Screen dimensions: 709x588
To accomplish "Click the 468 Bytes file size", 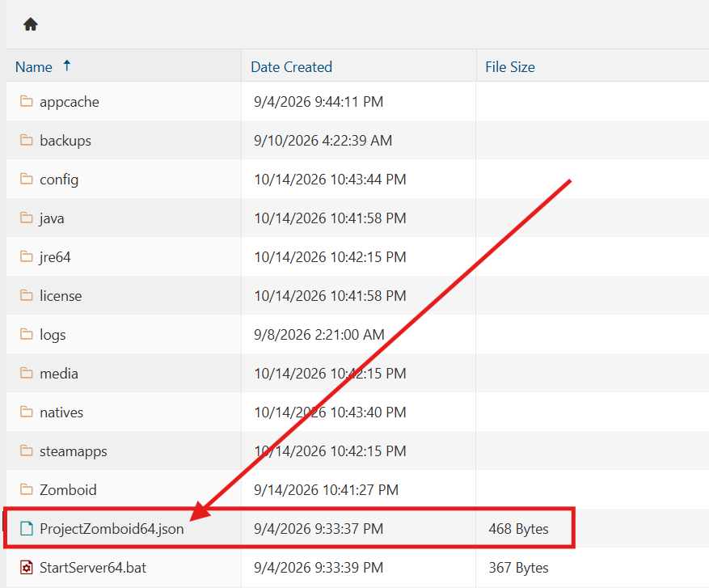I will (x=518, y=529).
